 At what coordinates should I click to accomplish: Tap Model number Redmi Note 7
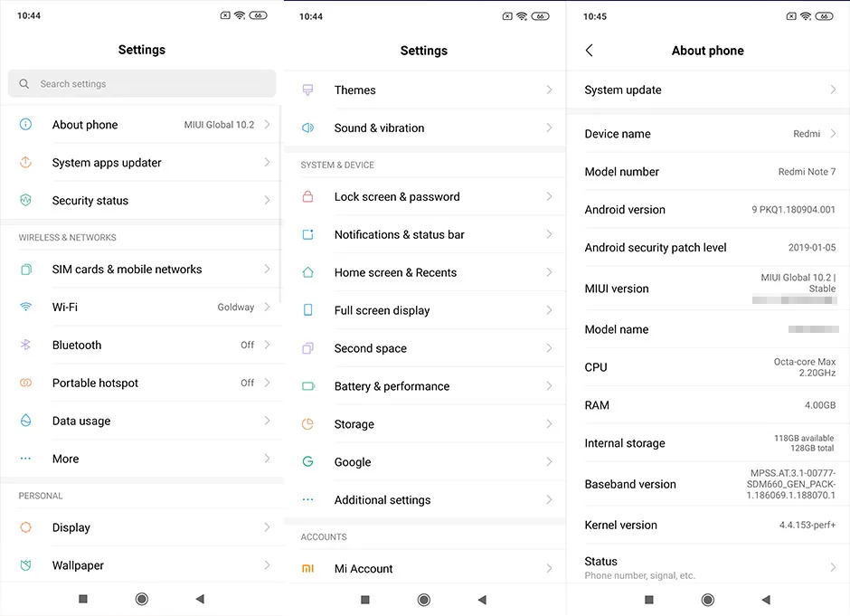[708, 171]
